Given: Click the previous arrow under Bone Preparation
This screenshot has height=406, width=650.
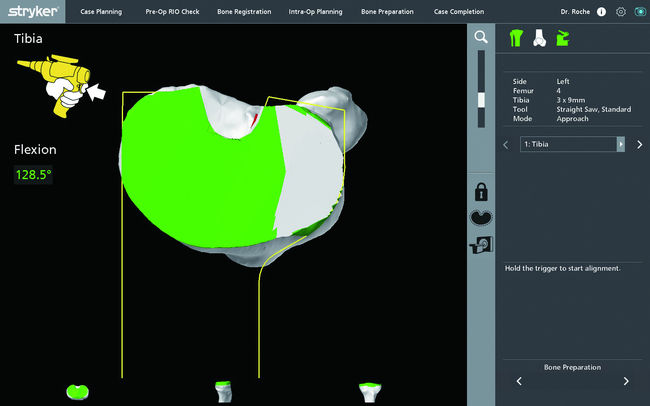Looking at the screenshot, I should click(x=519, y=381).
